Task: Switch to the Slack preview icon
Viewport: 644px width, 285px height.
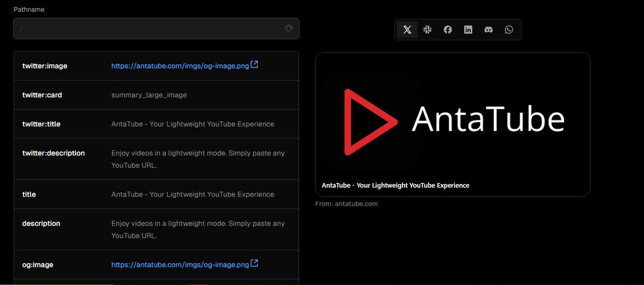Action: [428, 30]
